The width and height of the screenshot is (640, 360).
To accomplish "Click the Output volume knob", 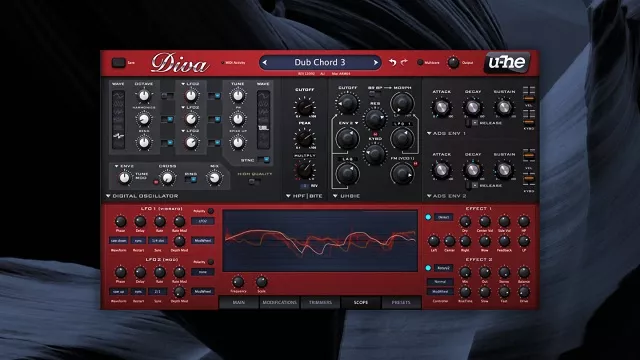I will click(453, 62).
